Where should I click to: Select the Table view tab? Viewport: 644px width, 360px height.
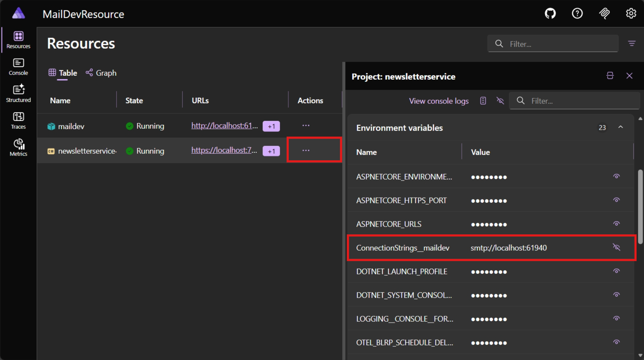62,73
